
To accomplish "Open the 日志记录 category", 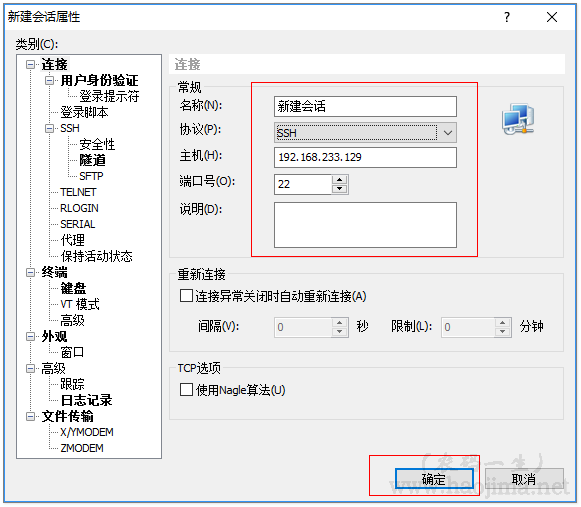I will pyautogui.click(x=86, y=400).
